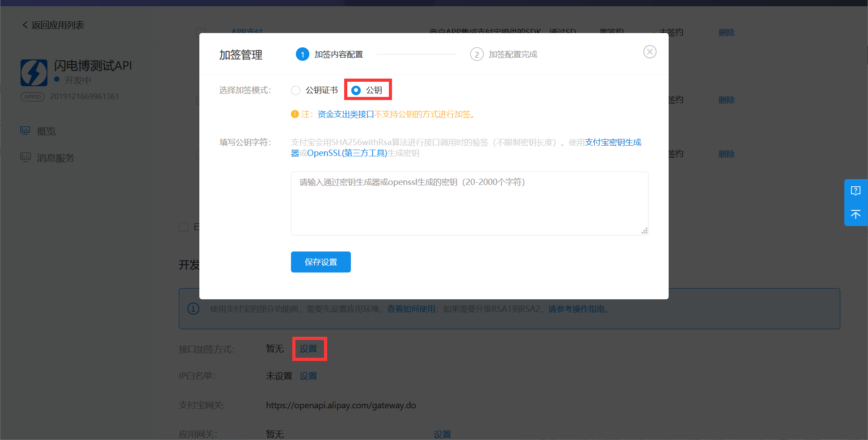
Task: Open the OpenSSL third-party tool link
Action: coord(346,153)
